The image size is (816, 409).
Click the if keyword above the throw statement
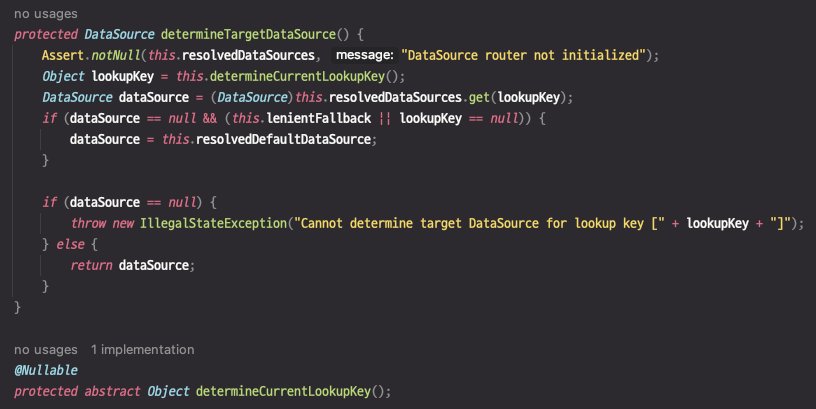pyautogui.click(x=49, y=202)
